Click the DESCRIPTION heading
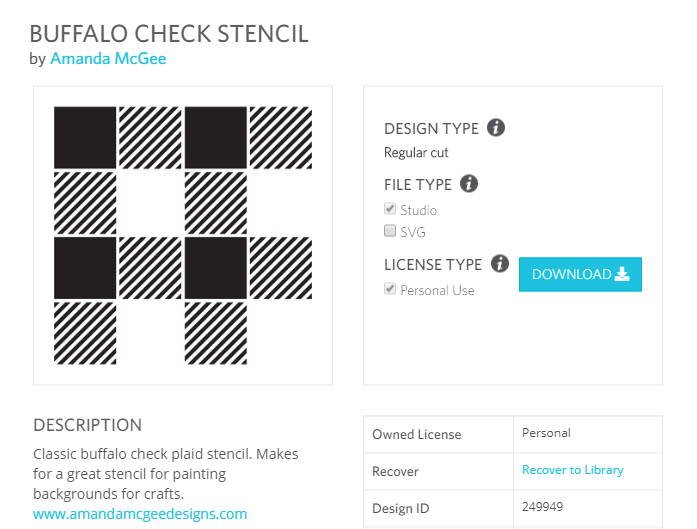Viewport: 697px width, 529px height. 88,425
